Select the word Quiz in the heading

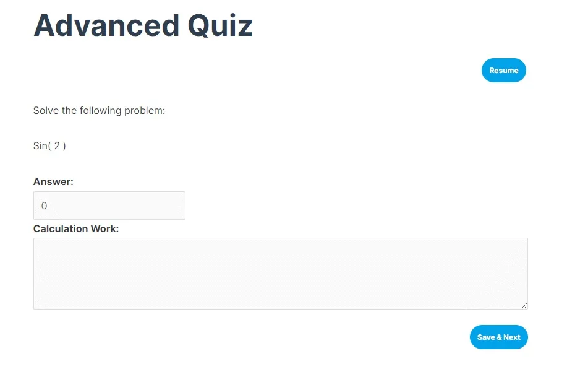pos(219,25)
